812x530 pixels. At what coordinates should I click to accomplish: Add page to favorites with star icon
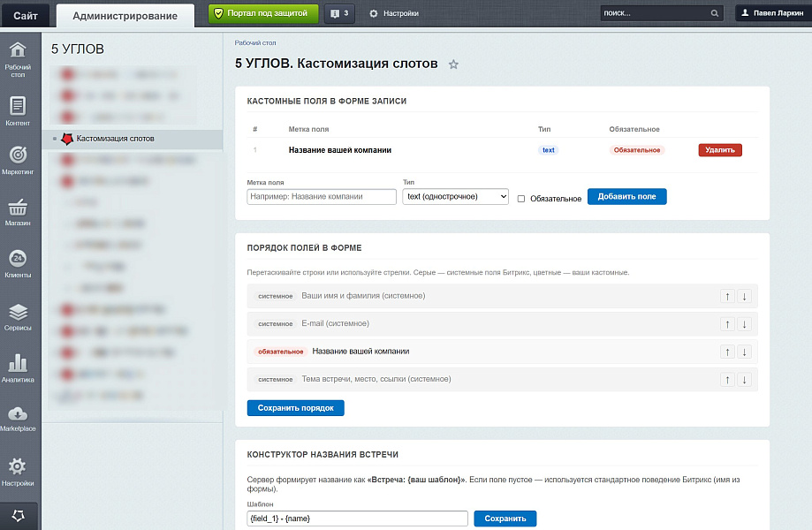click(453, 64)
